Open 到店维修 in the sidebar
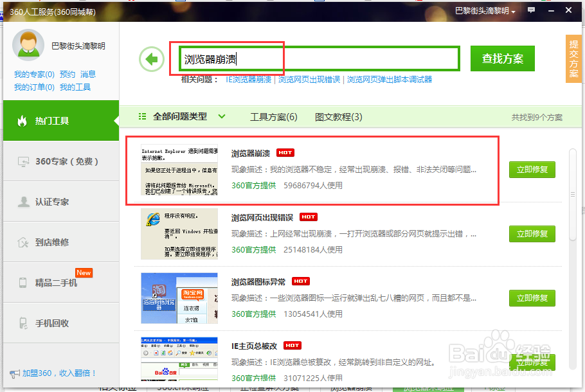 61,242
